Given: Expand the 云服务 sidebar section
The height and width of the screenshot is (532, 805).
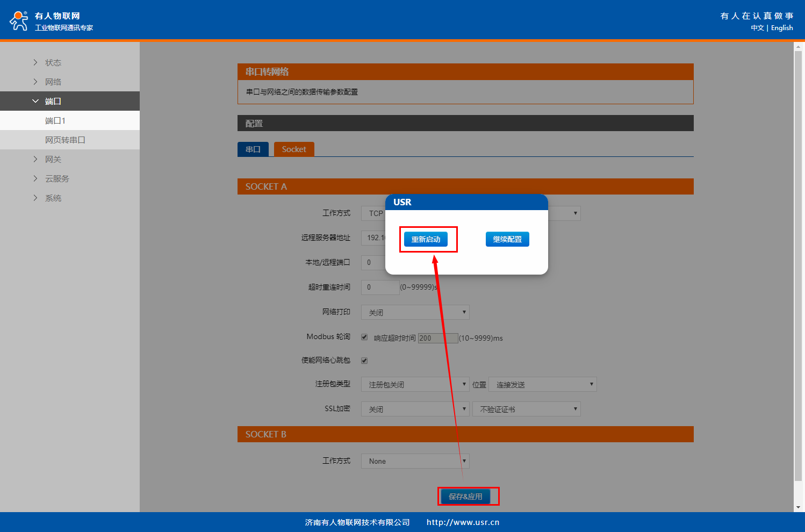Looking at the screenshot, I should 57,178.
